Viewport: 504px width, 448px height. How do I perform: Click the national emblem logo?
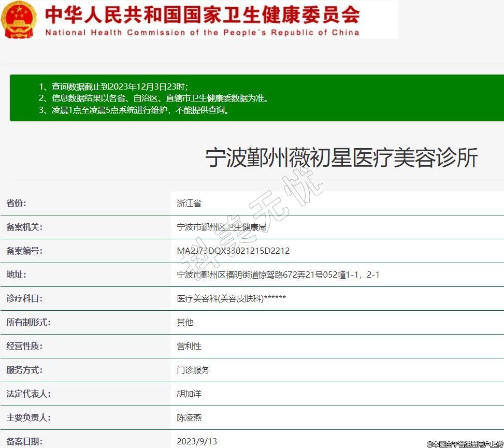[x=19, y=19]
